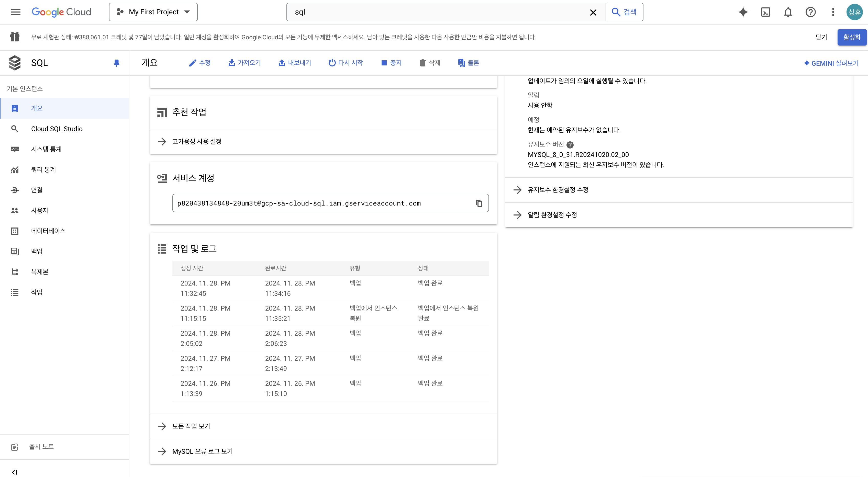Unpin SQL using the pin icon
The width and height of the screenshot is (868, 477).
(x=117, y=63)
